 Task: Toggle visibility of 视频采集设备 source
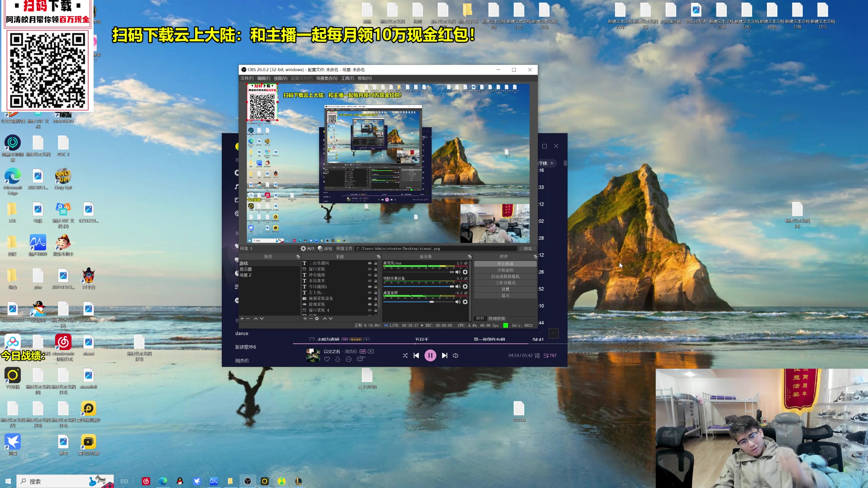370,299
